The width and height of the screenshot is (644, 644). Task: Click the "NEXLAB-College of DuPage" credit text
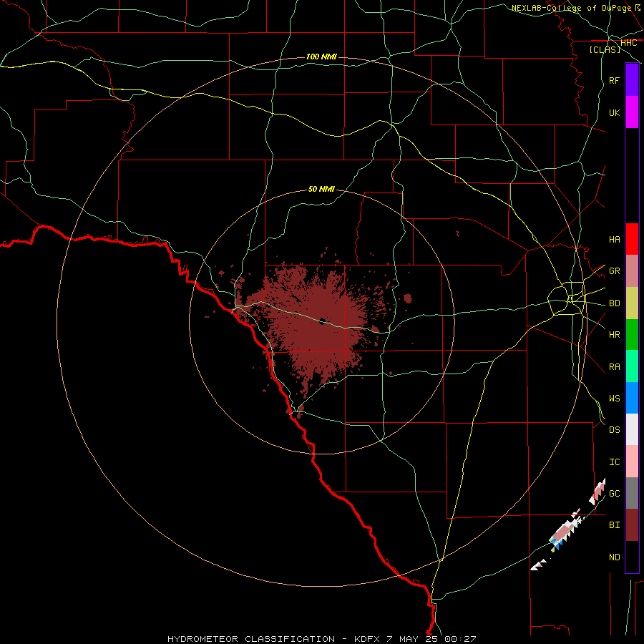(571, 8)
